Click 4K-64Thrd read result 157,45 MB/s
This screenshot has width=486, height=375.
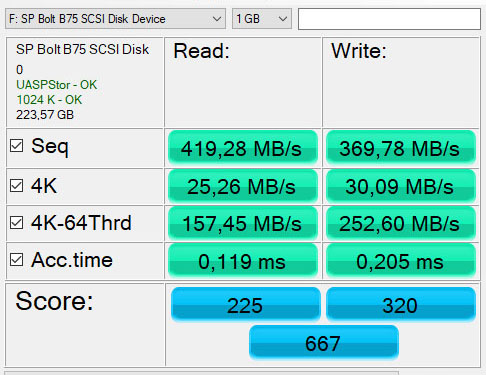point(243,223)
